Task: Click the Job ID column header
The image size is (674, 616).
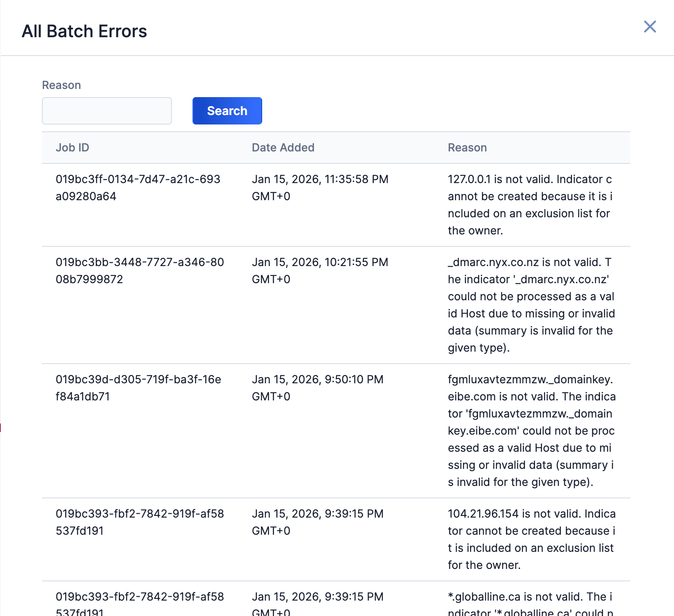Action: point(72,148)
